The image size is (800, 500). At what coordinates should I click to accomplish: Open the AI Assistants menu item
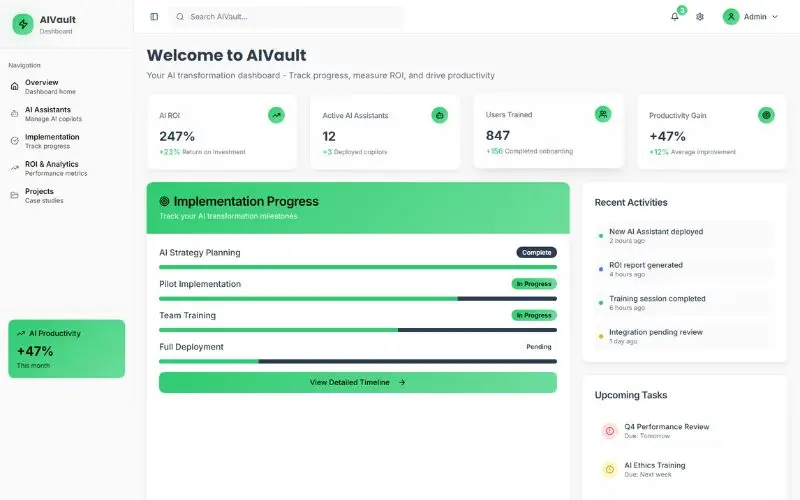pos(66,114)
